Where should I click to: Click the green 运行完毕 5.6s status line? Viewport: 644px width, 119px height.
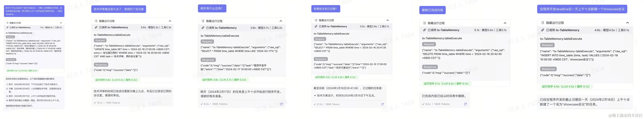tap(116, 80)
